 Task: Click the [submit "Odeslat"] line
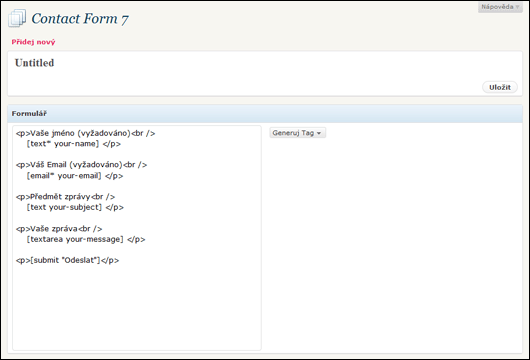pos(67,260)
